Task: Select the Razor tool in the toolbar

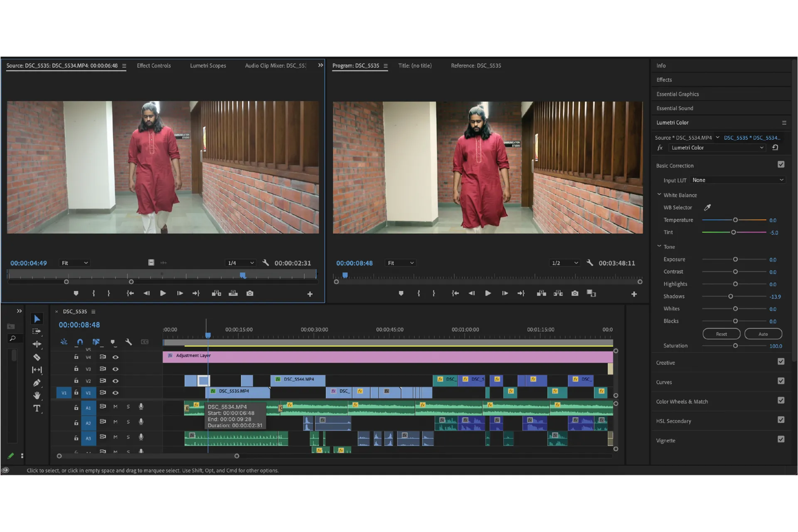Action: point(37,357)
